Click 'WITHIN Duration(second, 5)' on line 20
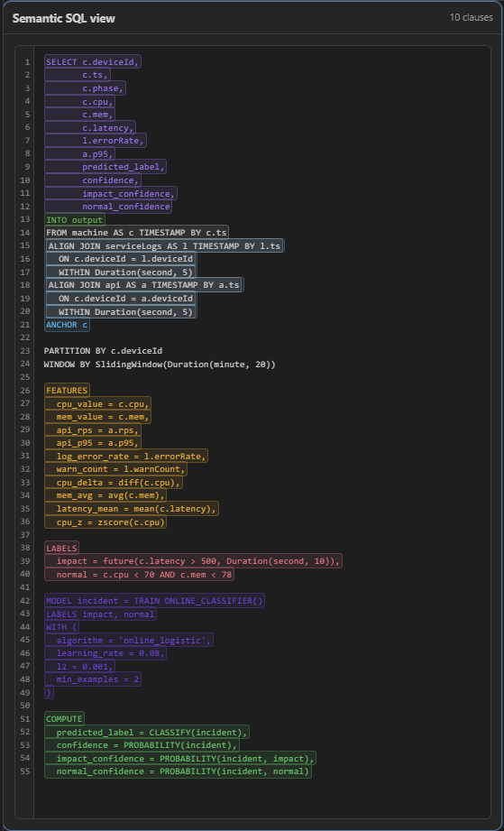Image resolution: width=504 pixels, height=831 pixels. click(x=121, y=311)
